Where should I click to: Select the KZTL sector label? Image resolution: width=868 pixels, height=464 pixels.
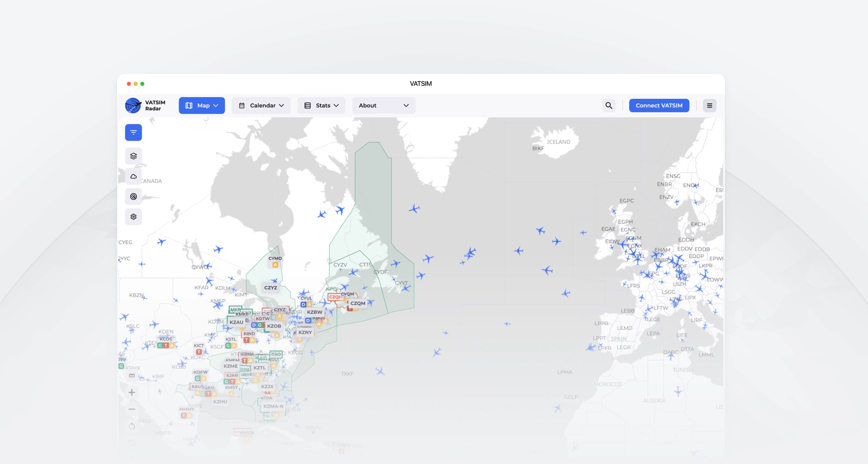pos(259,368)
